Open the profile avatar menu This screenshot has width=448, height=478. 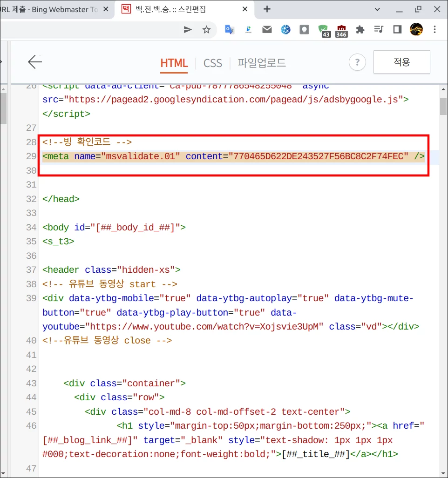(x=416, y=29)
